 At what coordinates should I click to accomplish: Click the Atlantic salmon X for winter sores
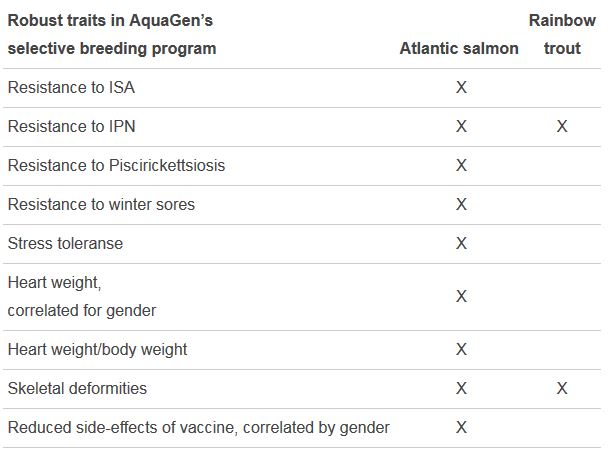pyautogui.click(x=461, y=205)
